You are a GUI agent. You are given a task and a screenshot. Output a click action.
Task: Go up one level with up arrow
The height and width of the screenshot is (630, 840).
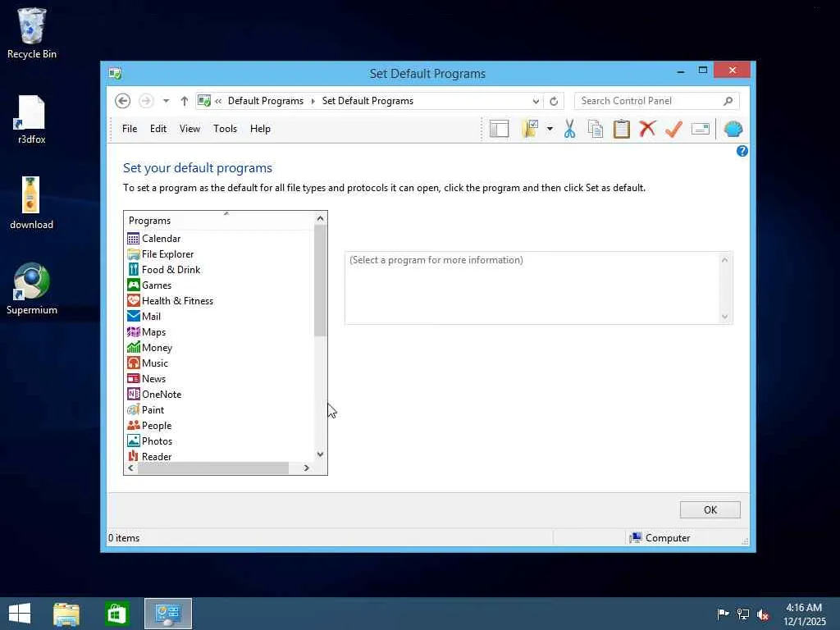[185, 101]
